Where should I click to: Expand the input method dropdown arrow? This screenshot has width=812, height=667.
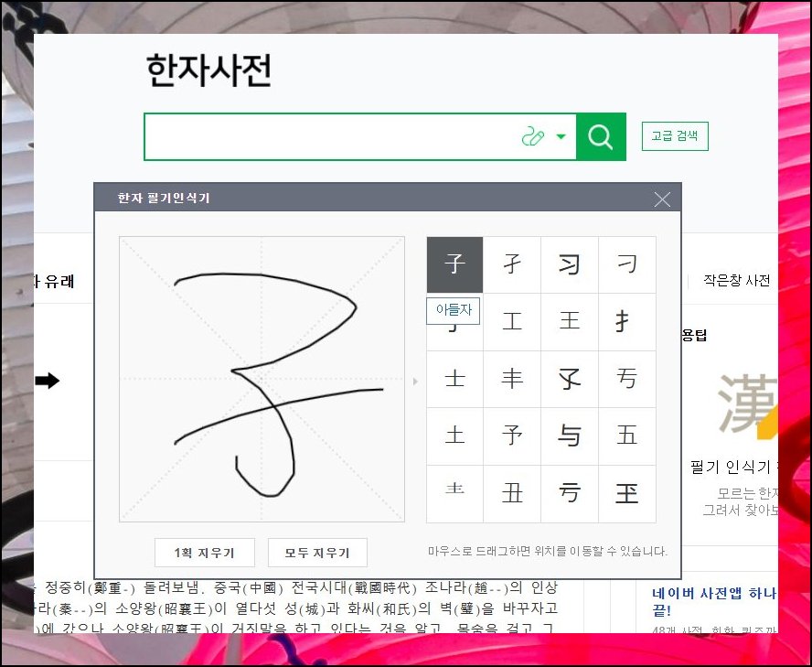(x=561, y=137)
